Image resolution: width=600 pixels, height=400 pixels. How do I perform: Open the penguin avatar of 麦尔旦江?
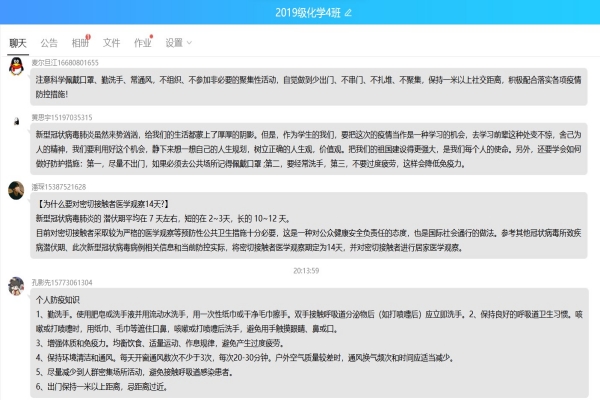click(15, 65)
